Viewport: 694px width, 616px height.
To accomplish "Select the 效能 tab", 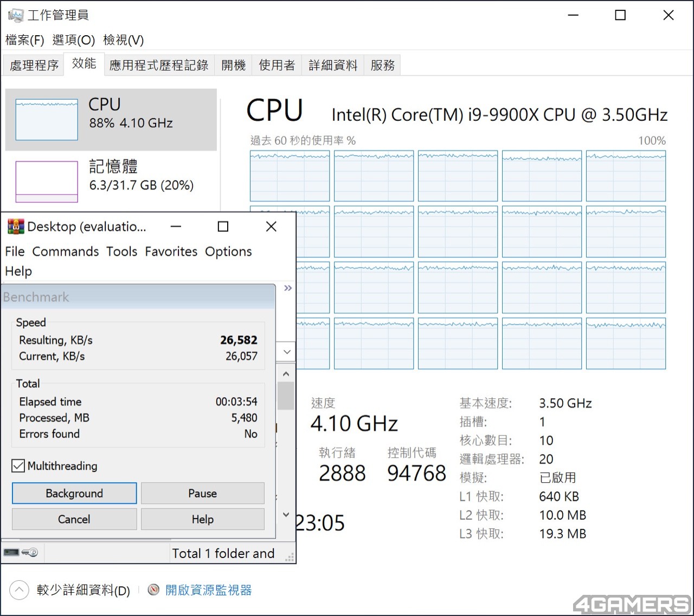I will 84,64.
